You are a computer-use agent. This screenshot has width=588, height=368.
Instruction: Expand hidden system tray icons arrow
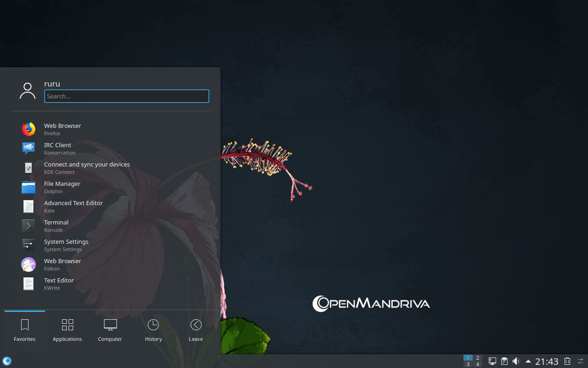pos(528,361)
